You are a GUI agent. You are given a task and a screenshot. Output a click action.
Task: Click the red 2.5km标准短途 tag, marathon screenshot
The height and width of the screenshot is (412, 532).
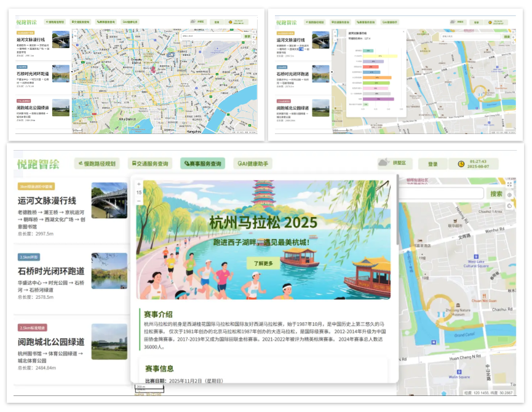click(x=33, y=328)
